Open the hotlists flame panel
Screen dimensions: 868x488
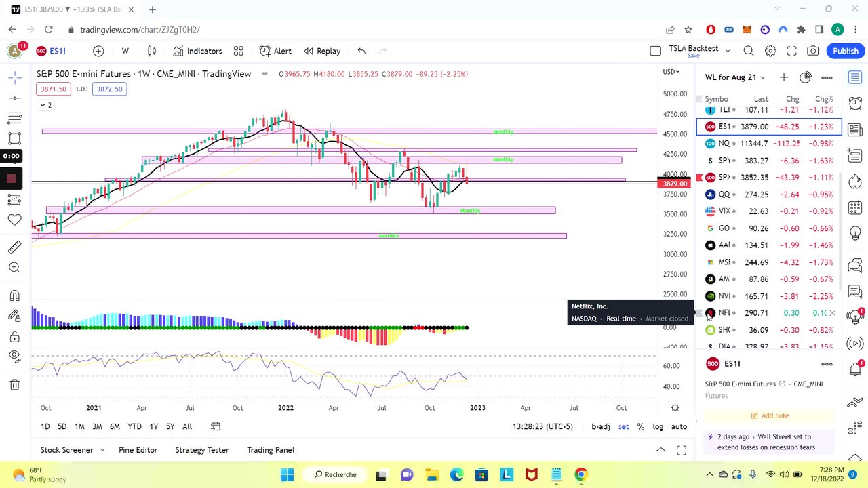tap(855, 182)
